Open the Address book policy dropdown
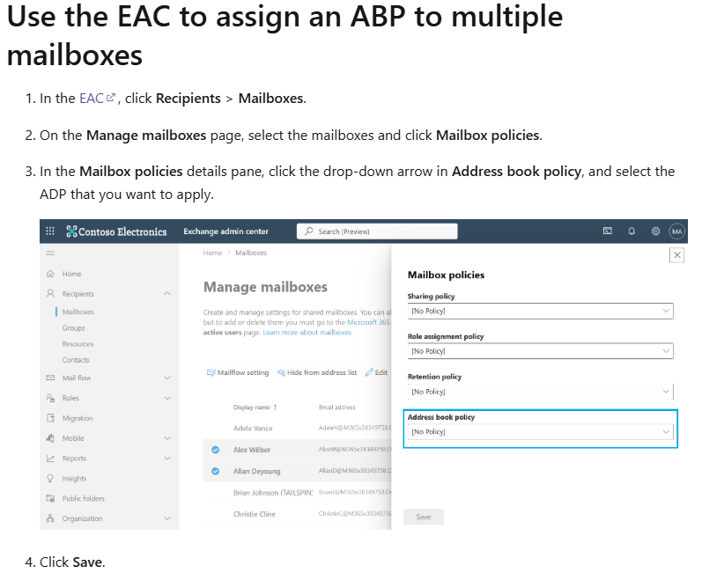This screenshot has height=588, width=702. [x=541, y=432]
